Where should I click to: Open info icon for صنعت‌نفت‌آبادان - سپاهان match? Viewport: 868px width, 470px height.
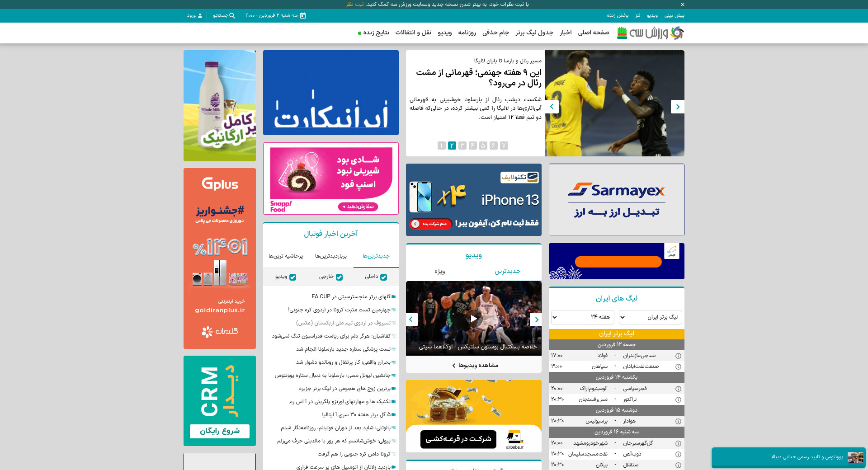pyautogui.click(x=678, y=367)
